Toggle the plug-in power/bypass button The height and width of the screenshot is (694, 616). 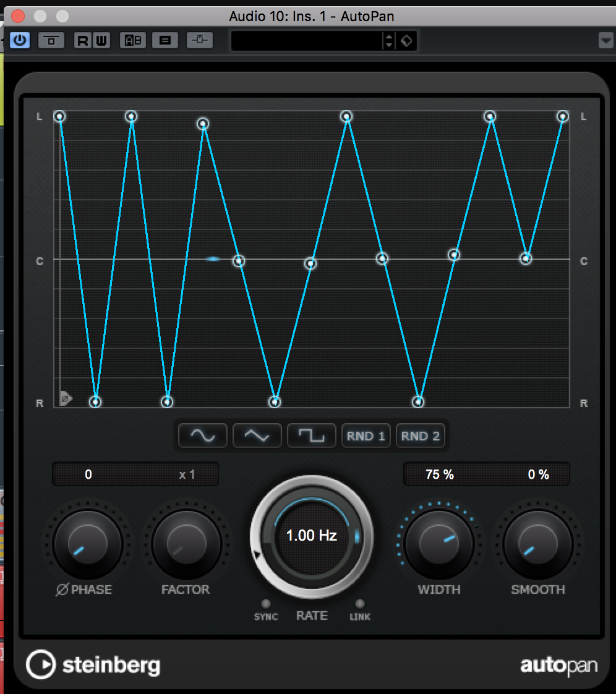click(x=19, y=40)
